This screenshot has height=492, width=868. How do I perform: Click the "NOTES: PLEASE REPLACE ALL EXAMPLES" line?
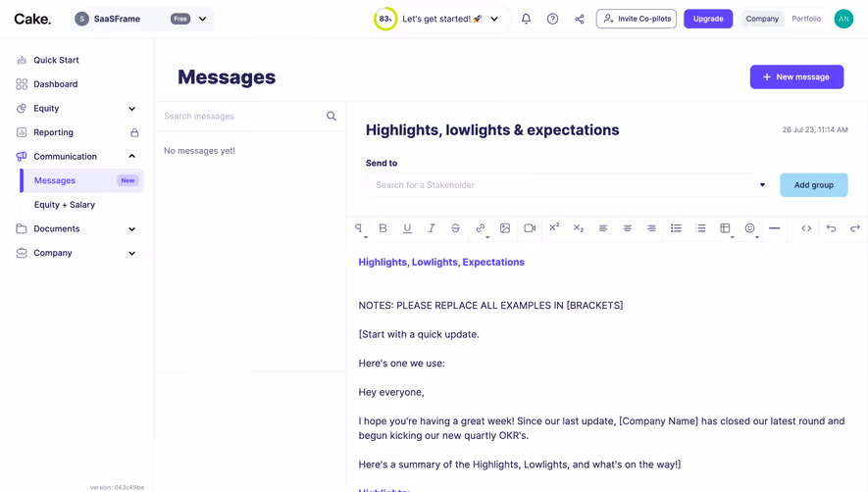coord(490,306)
